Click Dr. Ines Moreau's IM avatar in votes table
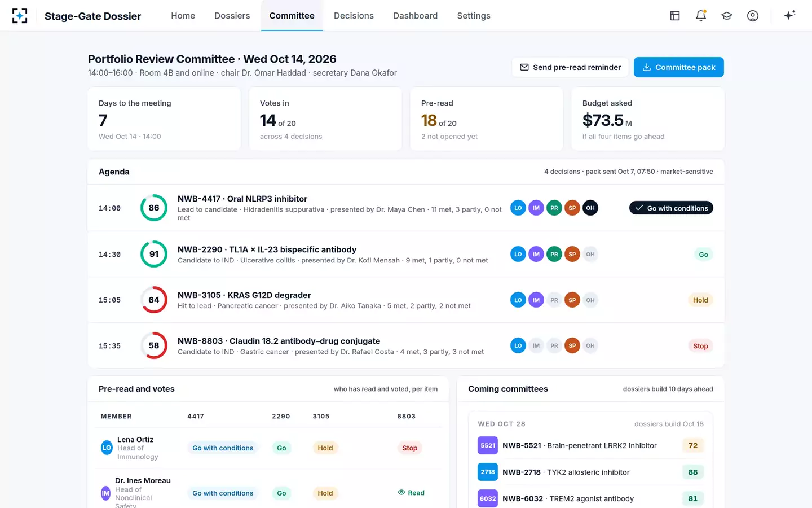The image size is (812, 508). [105, 493]
